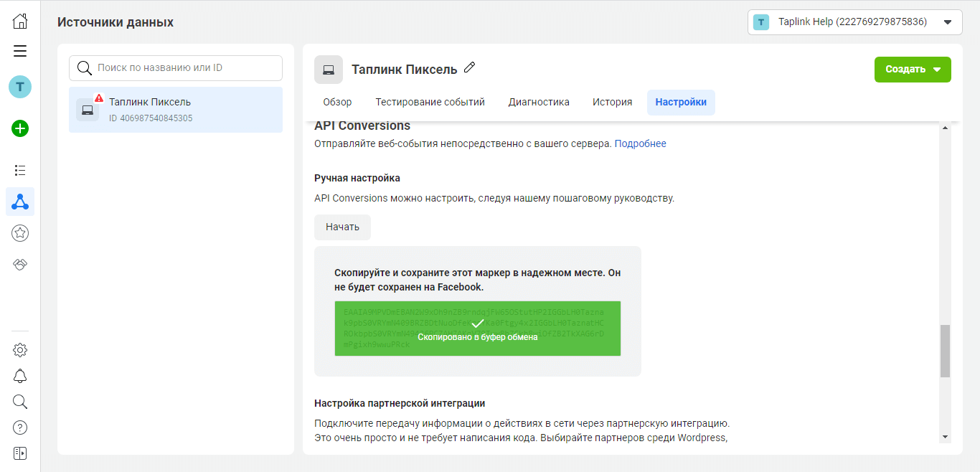Click the Настройка партнерской интеграции heading

400,403
